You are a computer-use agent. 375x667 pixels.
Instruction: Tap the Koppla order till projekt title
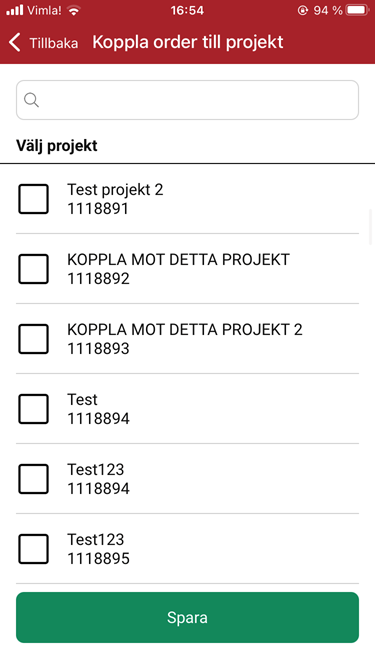(188, 42)
